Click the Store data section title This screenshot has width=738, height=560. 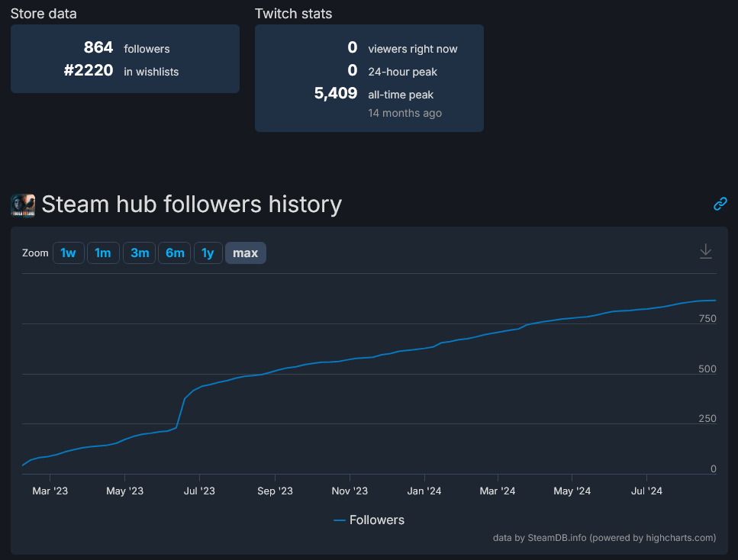(x=44, y=14)
